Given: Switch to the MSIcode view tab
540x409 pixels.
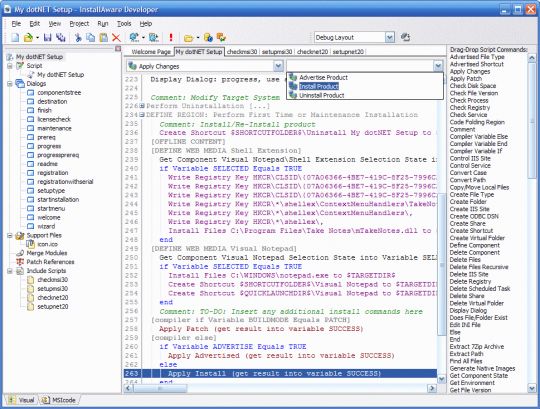Looking at the screenshot, I should click(59, 400).
